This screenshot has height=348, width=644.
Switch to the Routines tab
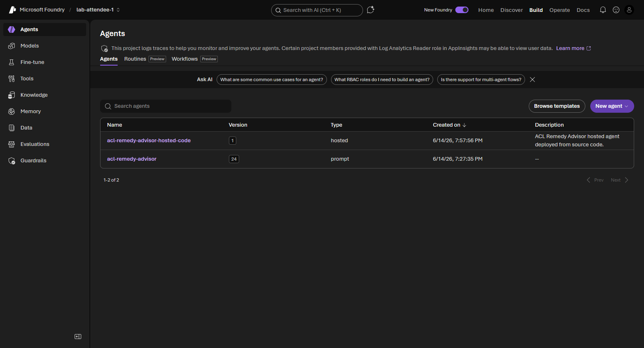coord(145,59)
